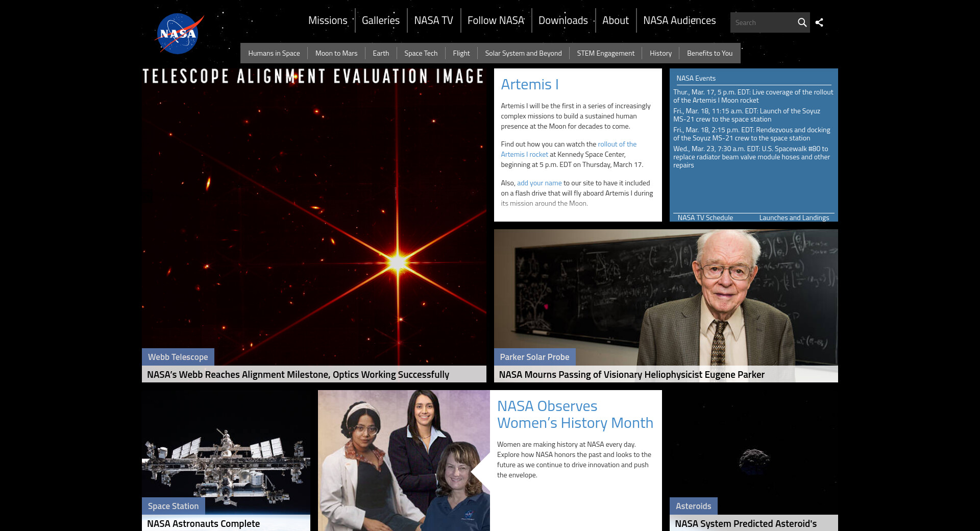
Task: Go to NASA TV
Action: pos(434,20)
